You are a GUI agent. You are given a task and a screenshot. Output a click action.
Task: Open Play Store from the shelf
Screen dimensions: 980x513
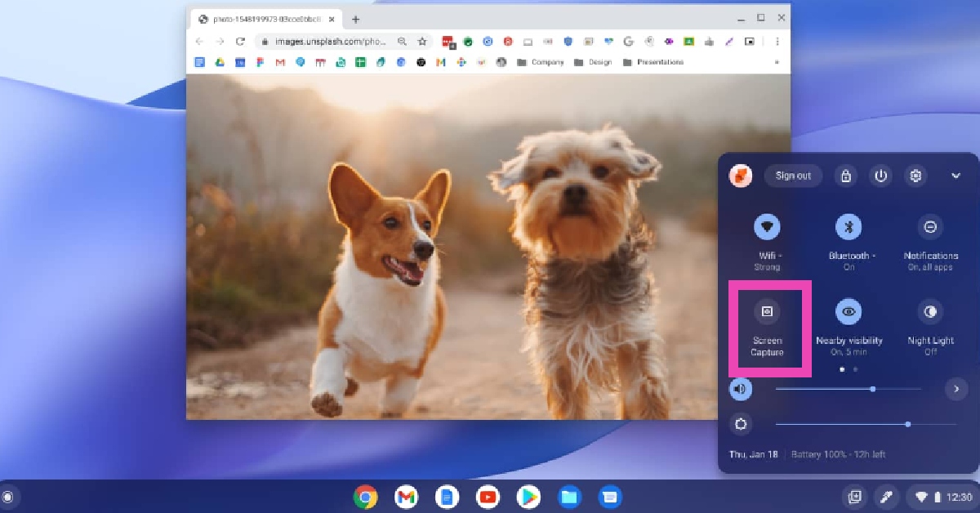(528, 496)
